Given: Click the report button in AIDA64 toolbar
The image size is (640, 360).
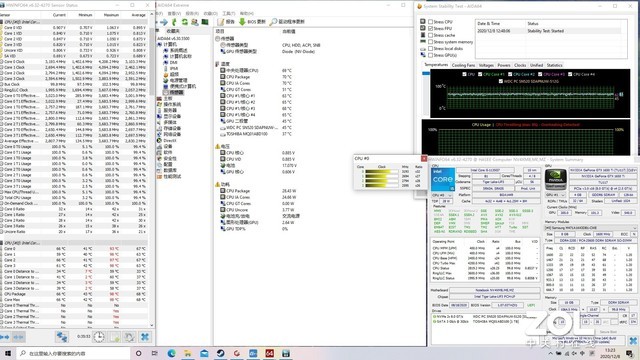Looking at the screenshot, I should click(x=226, y=22).
